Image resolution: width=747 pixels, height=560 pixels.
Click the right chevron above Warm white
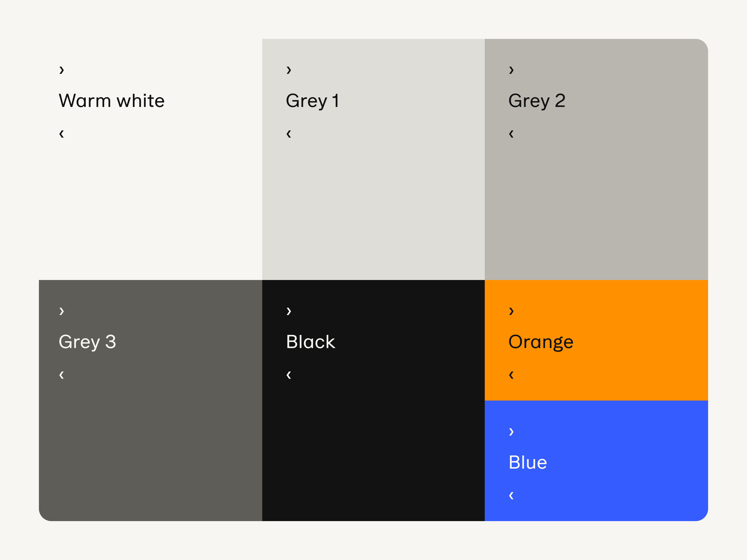pos(61,70)
